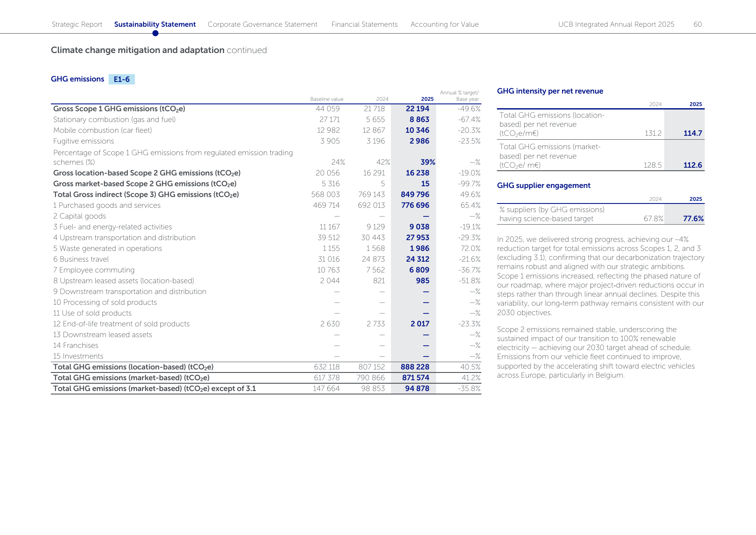This screenshot has width=756, height=535.
Task: Click the Scope 2 emissions remained stable paragraph
Action: coord(596,352)
